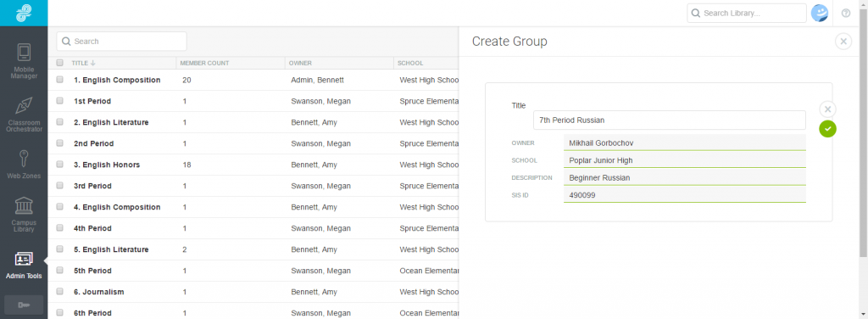Edit the Title field 7th Period Russian
The image size is (868, 319).
(x=670, y=120)
